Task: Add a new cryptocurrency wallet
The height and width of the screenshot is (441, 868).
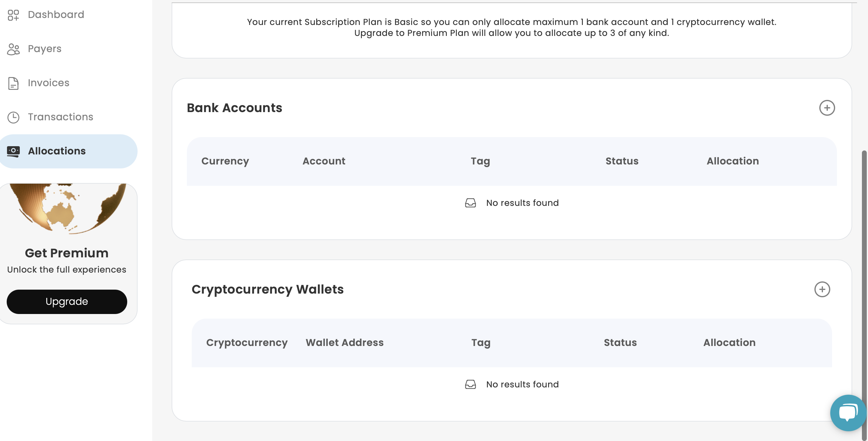Action: [x=822, y=289]
